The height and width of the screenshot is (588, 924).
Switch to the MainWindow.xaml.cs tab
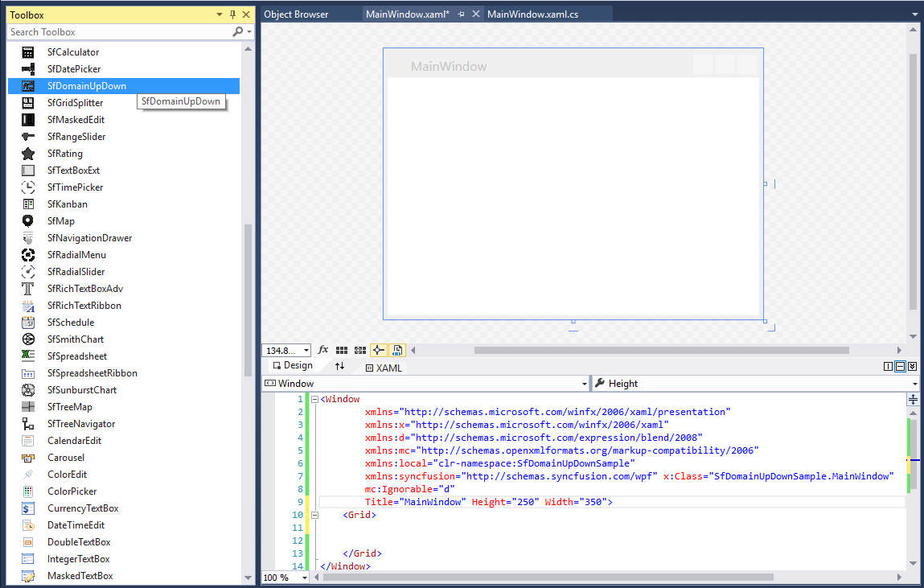click(x=532, y=14)
